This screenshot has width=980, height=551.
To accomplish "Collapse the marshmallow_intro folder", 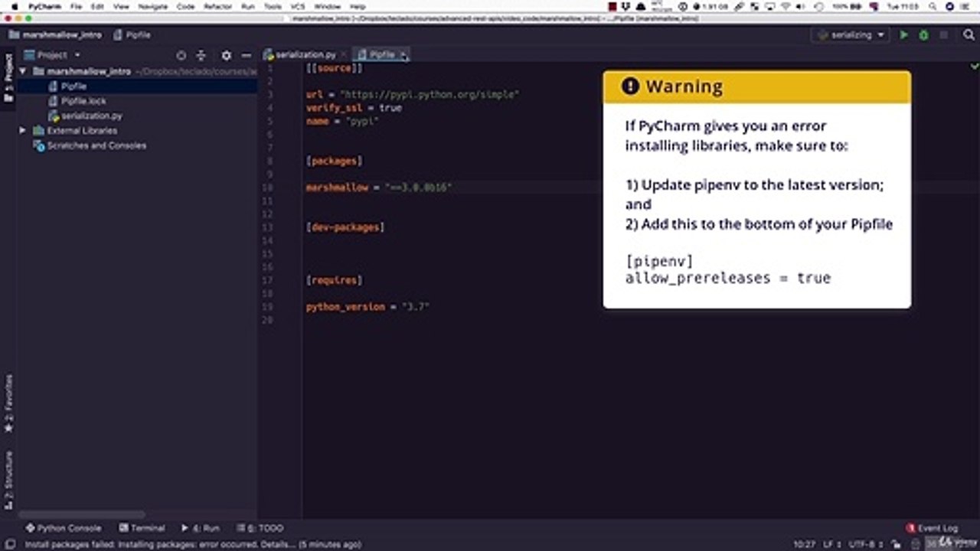I will (23, 71).
